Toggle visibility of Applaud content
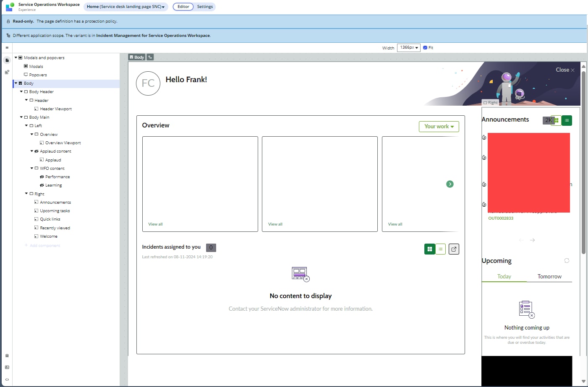Image resolution: width=588 pixels, height=387 pixels. pyautogui.click(x=37, y=151)
